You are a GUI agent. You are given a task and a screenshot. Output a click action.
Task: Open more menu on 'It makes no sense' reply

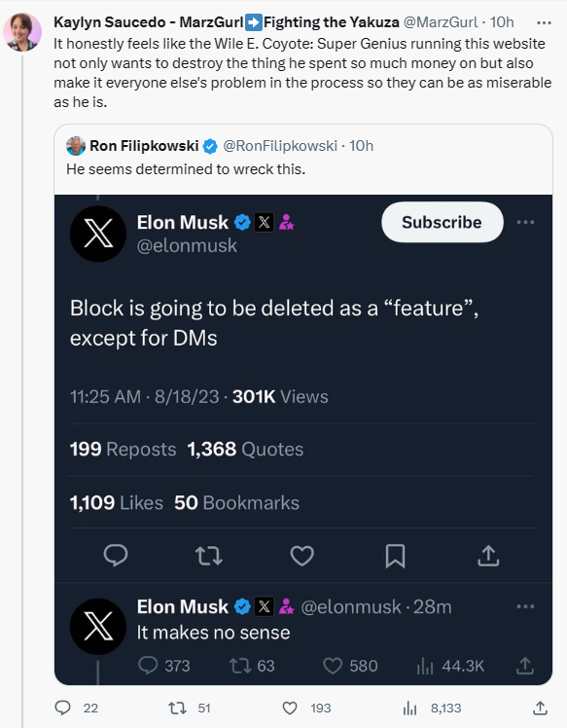[x=525, y=606]
